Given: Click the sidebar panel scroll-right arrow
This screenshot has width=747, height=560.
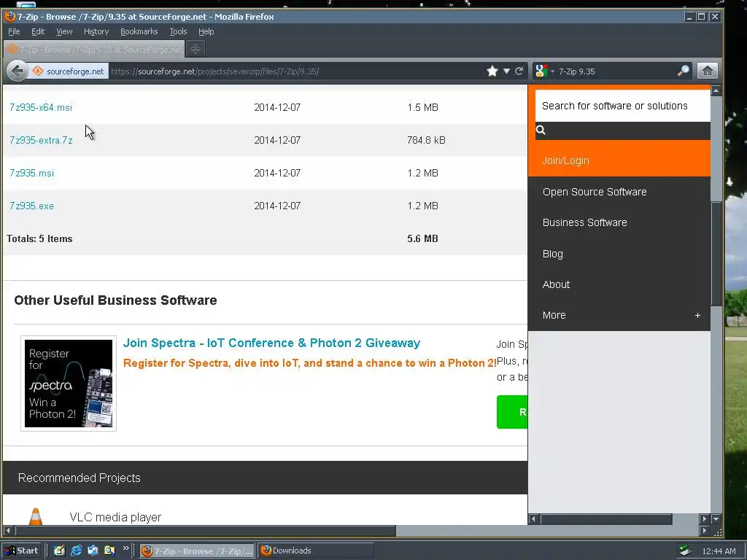Looking at the screenshot, I should (705, 519).
